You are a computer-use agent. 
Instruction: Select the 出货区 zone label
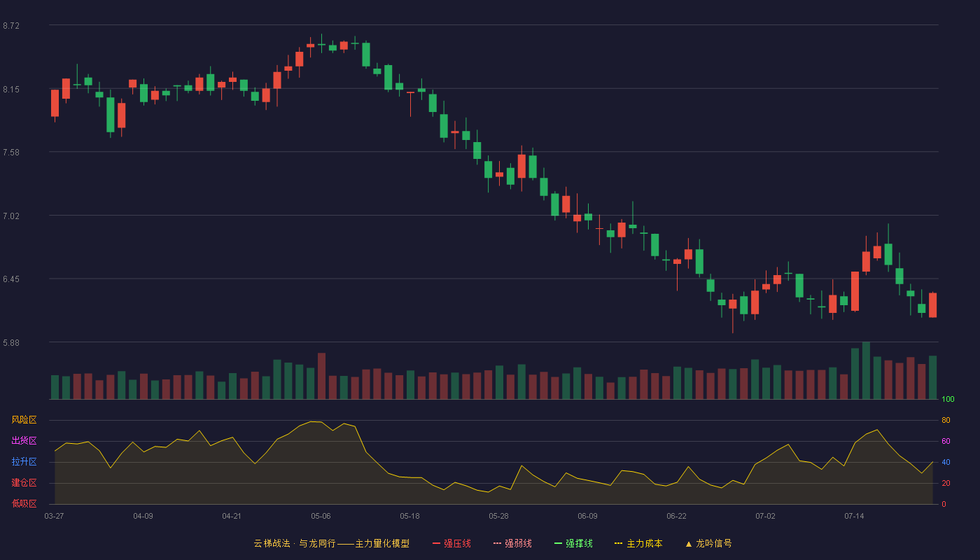click(x=24, y=441)
